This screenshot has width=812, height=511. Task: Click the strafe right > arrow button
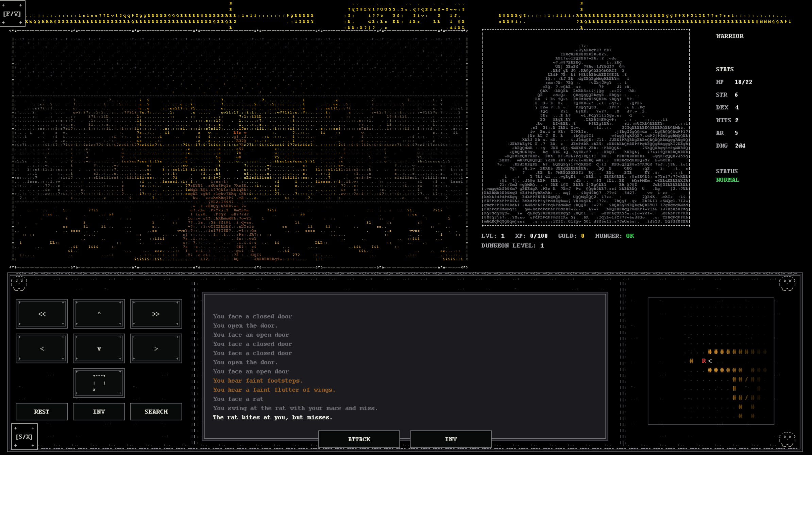click(156, 348)
